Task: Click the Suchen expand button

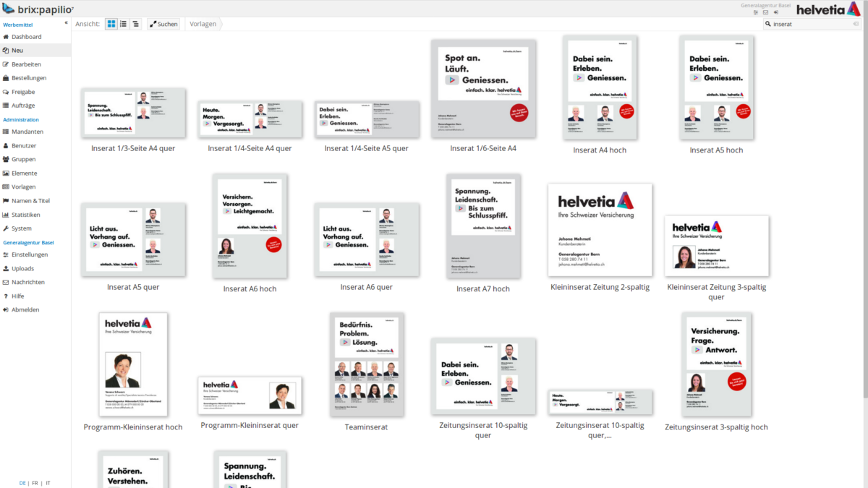Action: click(x=163, y=24)
